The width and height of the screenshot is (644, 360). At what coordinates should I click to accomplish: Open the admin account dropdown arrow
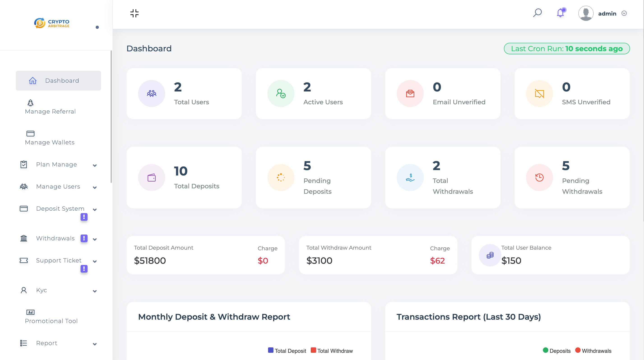pyautogui.click(x=624, y=13)
